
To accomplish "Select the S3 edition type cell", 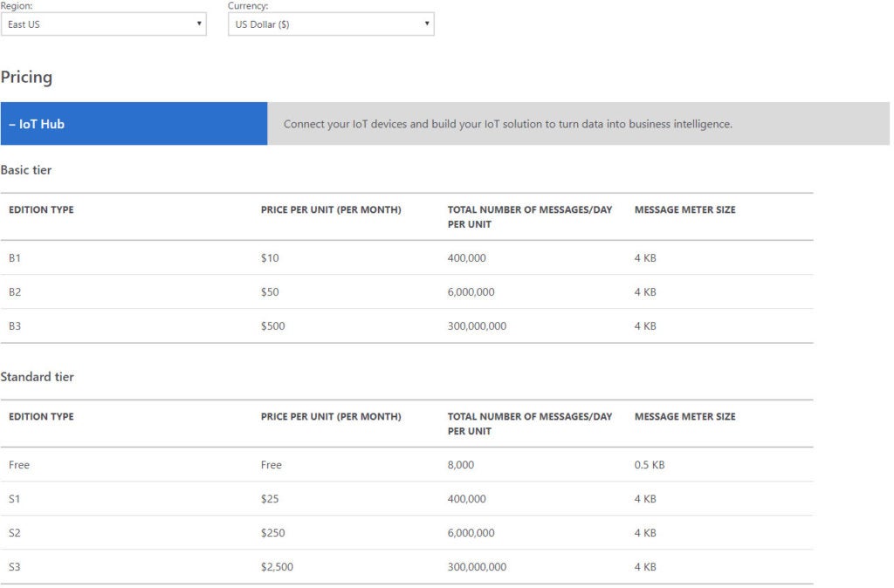I will (15, 567).
